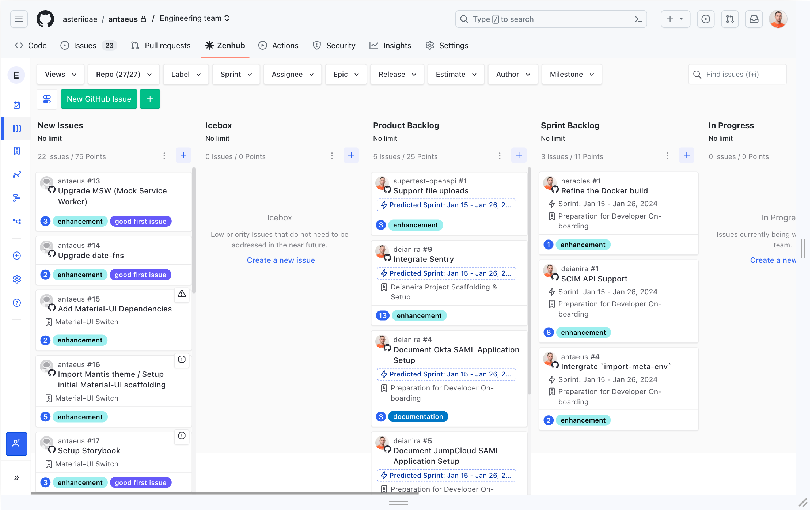The image size is (812, 511).
Task: Click the warning icon on antaeus #15 card
Action: point(182,294)
